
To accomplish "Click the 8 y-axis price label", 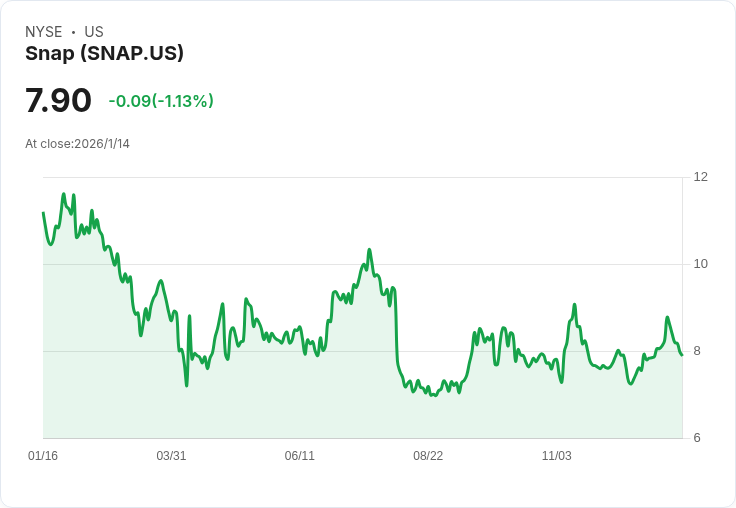I will (x=697, y=351).
